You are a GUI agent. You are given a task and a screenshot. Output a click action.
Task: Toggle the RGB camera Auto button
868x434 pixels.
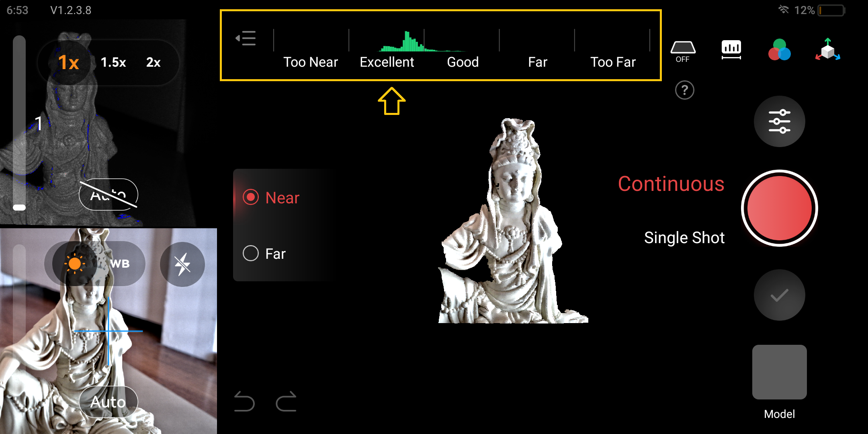click(108, 402)
